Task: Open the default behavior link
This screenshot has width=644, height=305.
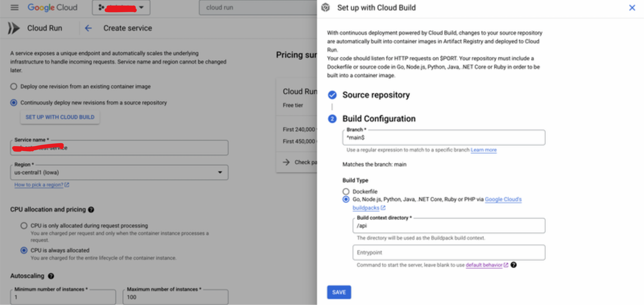Action: click(484, 265)
